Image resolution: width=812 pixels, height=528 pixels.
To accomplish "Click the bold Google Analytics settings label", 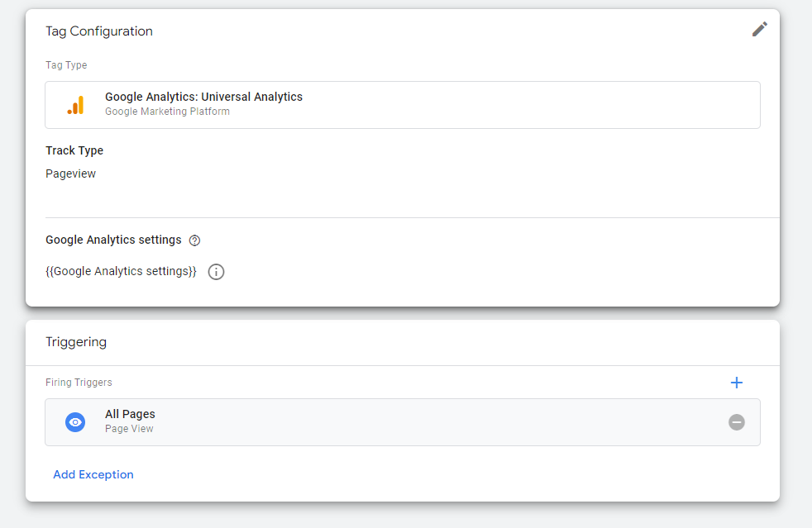I will pos(113,240).
